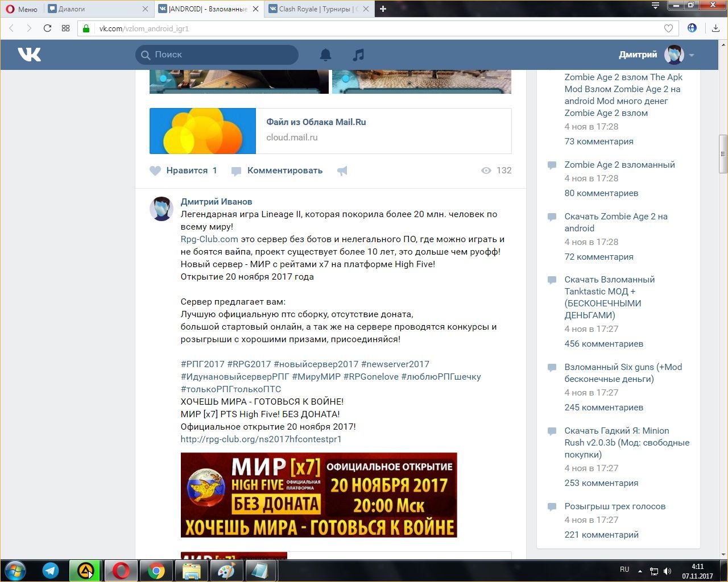Open Telegram from the taskbar
Image resolution: width=728 pixels, height=582 pixels.
[x=51, y=571]
